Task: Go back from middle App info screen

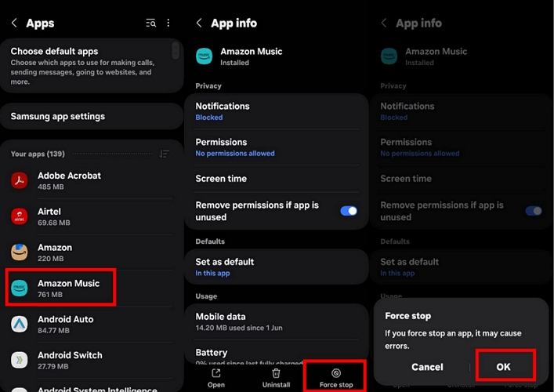Action: [x=199, y=24]
